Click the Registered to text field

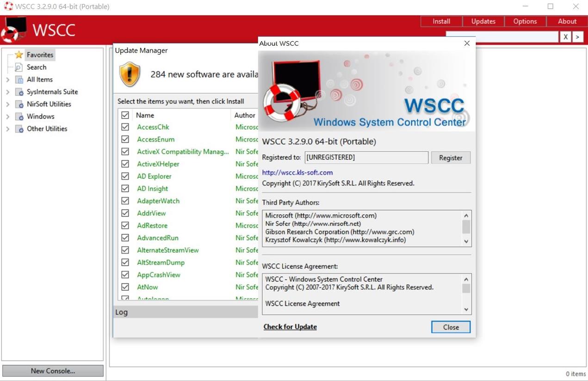click(366, 157)
